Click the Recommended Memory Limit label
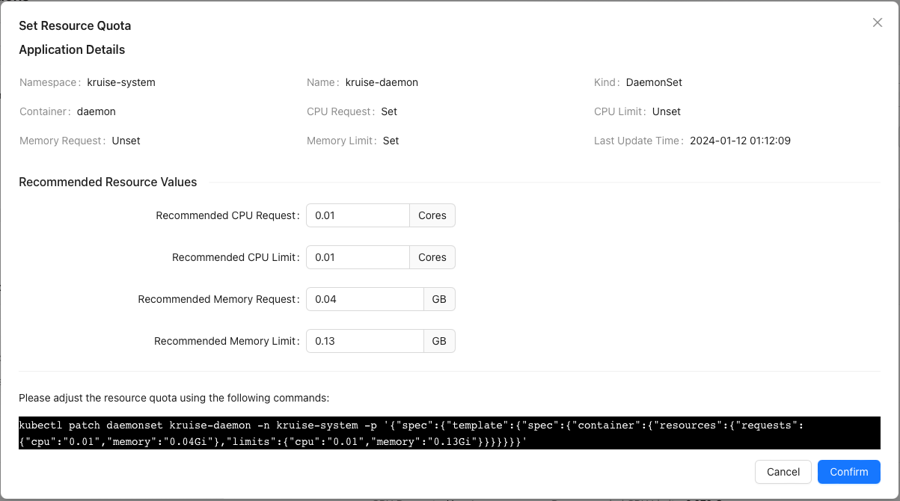900x501 pixels. click(227, 341)
